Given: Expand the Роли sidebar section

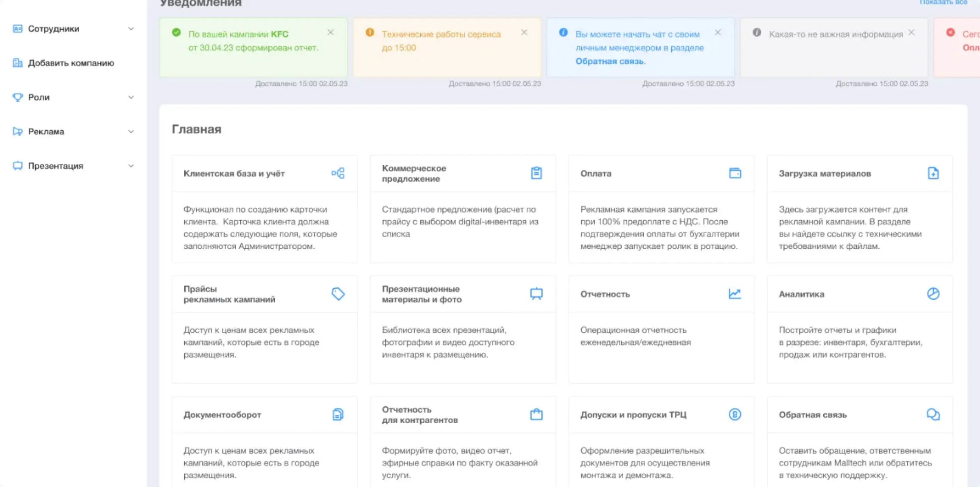Looking at the screenshot, I should 131,97.
